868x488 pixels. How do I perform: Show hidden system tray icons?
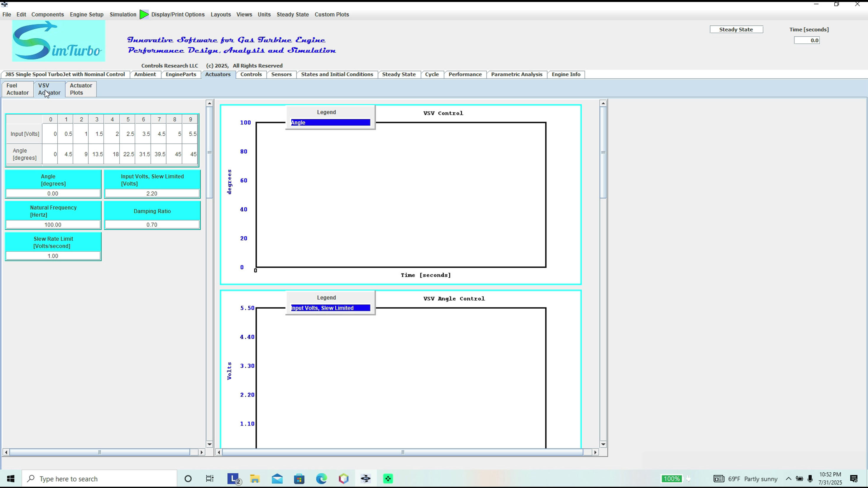789,479
